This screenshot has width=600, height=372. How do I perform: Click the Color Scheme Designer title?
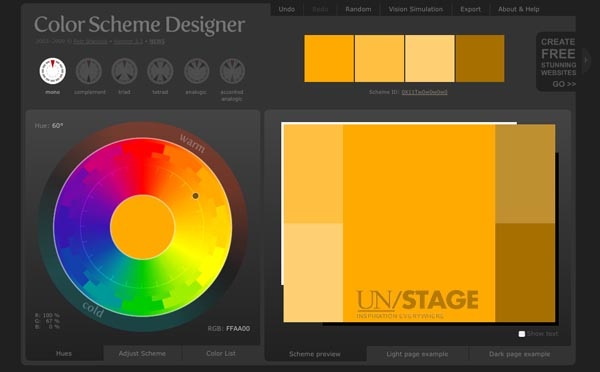click(x=140, y=24)
